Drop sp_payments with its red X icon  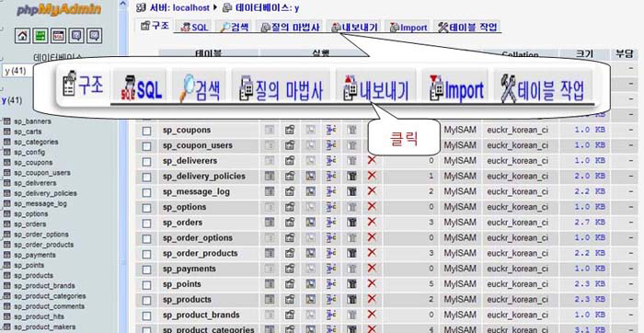point(372,268)
